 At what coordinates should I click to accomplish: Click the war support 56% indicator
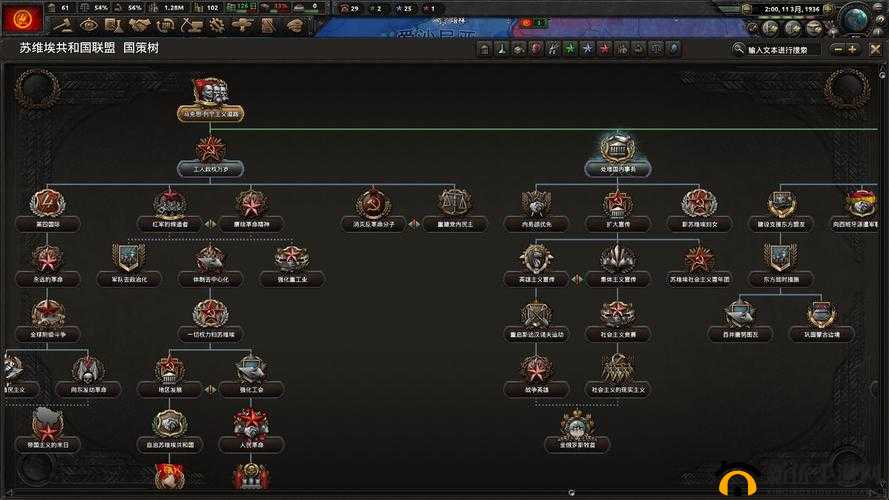click(x=129, y=8)
